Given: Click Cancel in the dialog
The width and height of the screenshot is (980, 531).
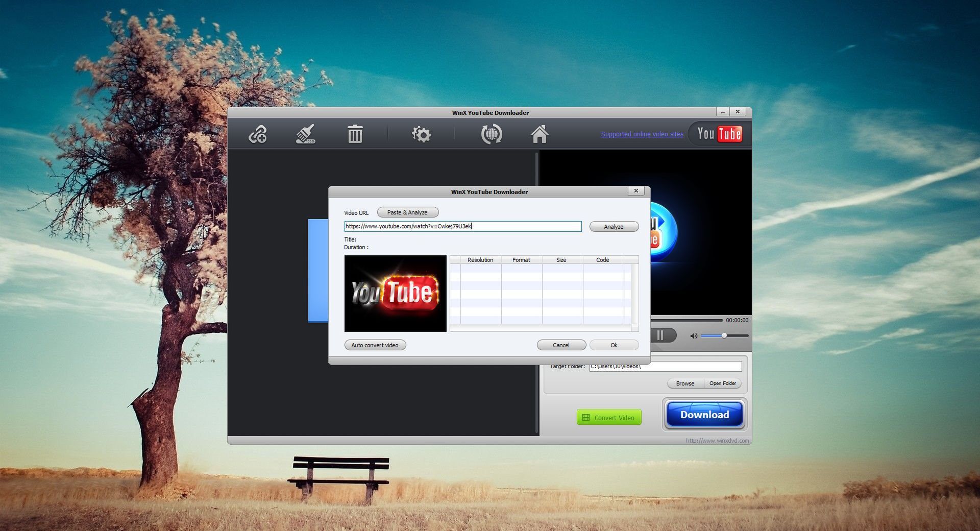Looking at the screenshot, I should pos(561,345).
